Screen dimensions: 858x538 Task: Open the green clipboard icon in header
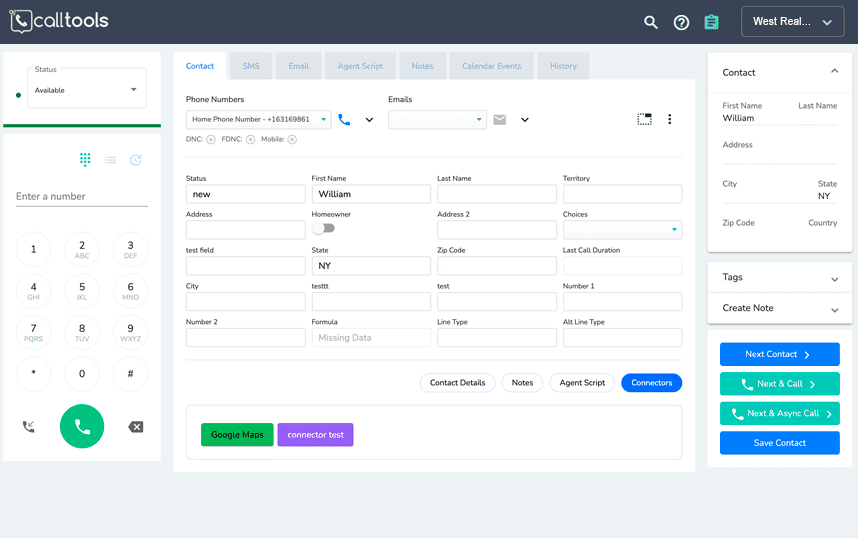pos(711,22)
